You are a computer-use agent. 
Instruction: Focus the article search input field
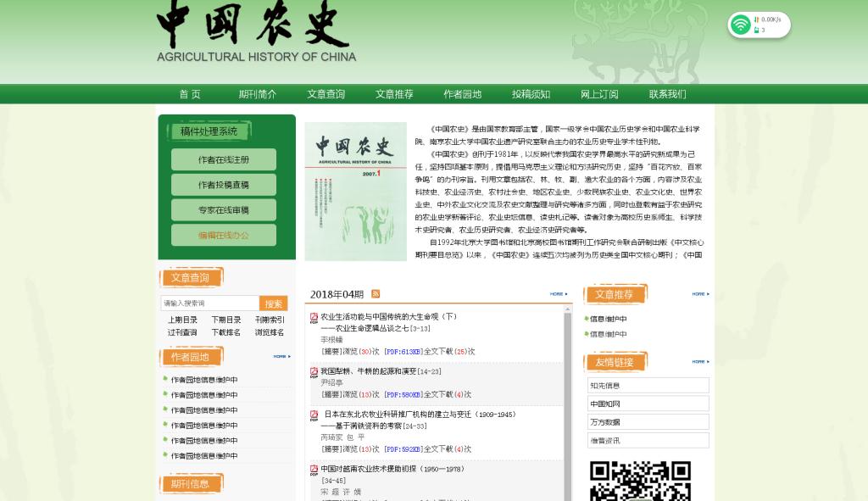point(210,303)
